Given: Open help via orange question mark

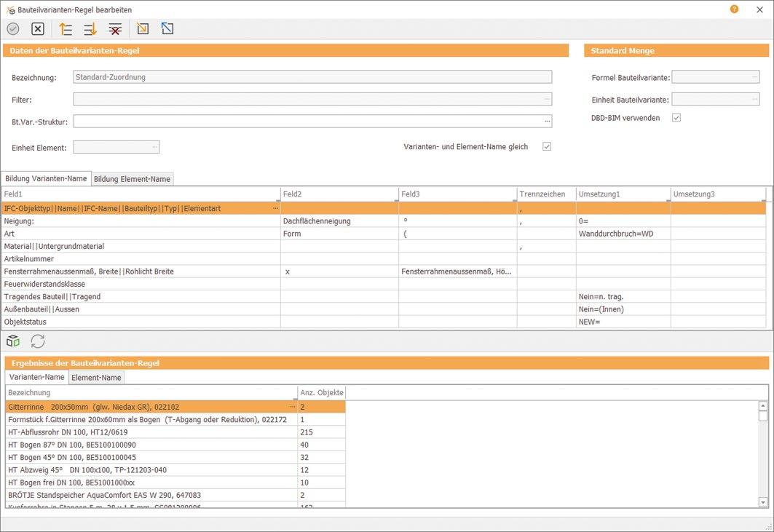Looking at the screenshot, I should tap(734, 9).
